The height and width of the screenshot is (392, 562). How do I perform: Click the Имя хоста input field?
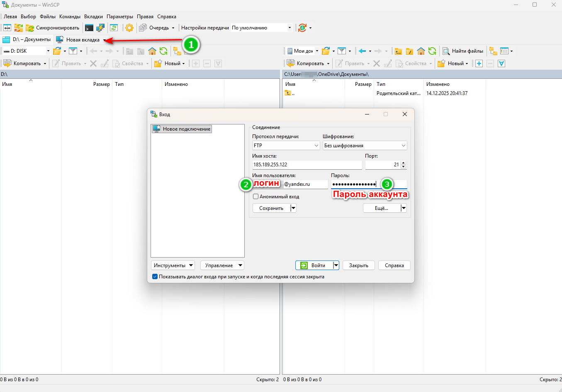coord(307,165)
